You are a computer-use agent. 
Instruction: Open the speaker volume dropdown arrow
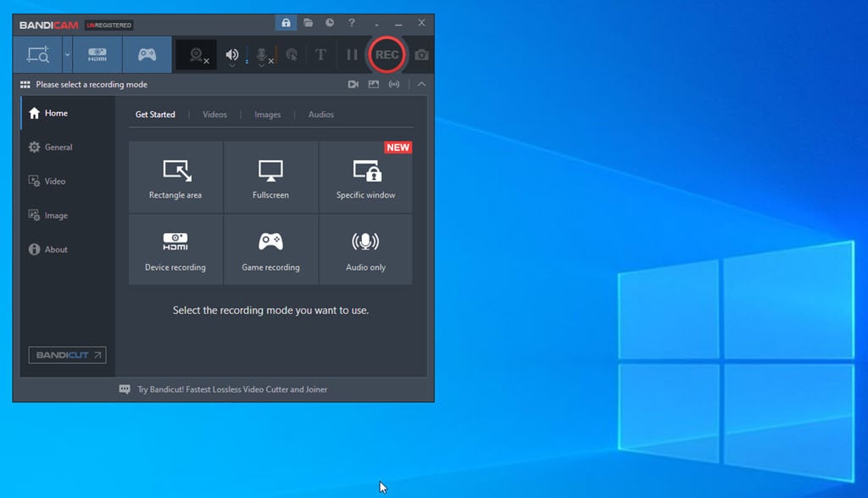coord(232,66)
